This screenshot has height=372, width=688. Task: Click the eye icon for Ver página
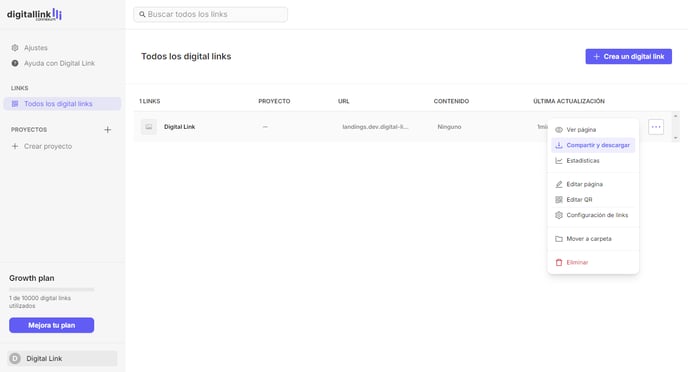coord(559,130)
